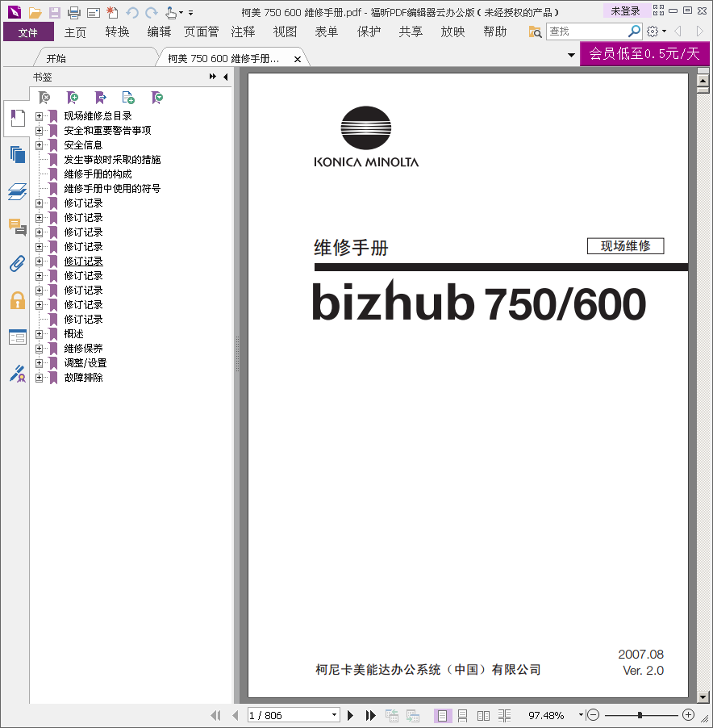Click the 会员低至0.5元/天 promotion banner
This screenshot has height=728, width=713.
(x=644, y=53)
